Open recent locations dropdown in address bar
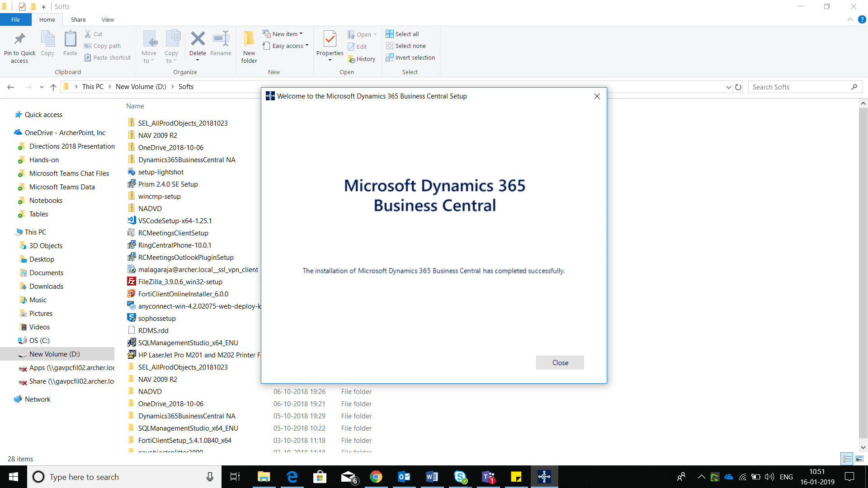Viewport: 868px width, 488px height. [728, 87]
